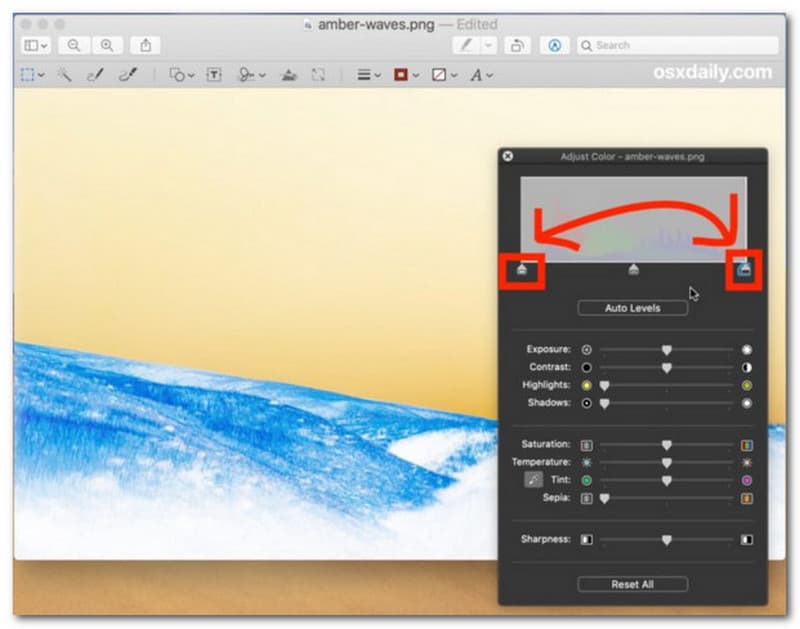Click the amber-waves.png window title
Viewport: 800px width, 629px height.
(x=376, y=24)
